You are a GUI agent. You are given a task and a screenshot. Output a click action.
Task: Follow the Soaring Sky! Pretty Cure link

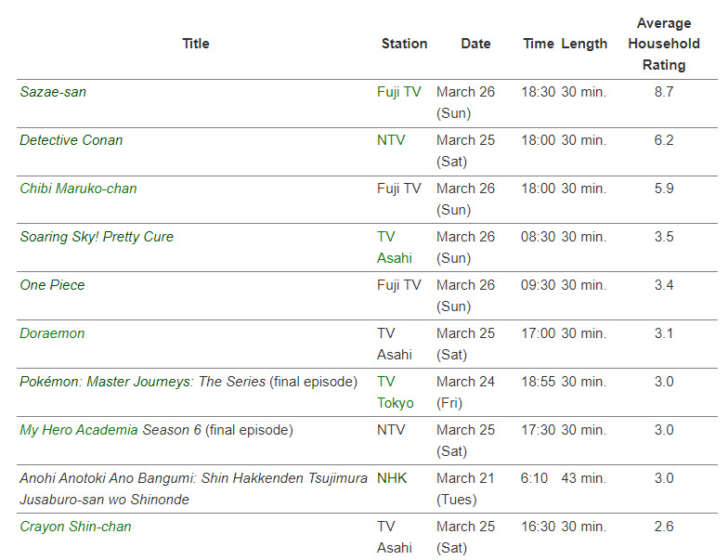[x=97, y=237]
